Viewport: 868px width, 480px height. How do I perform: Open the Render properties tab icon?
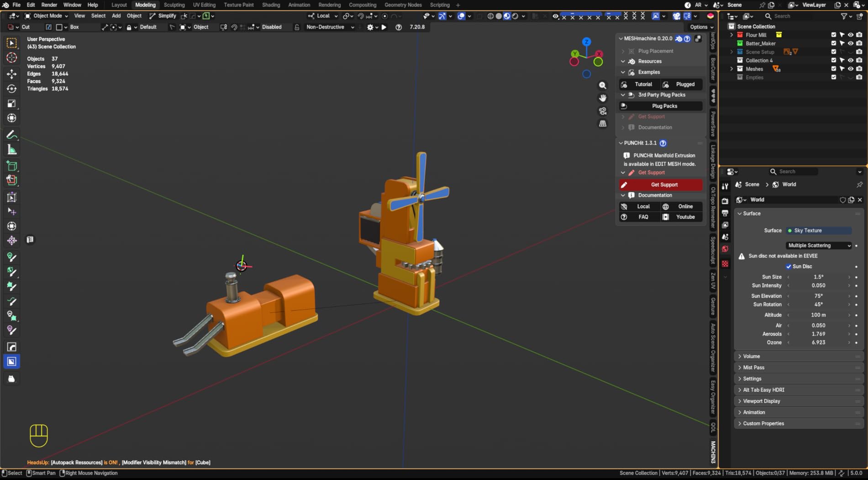pyautogui.click(x=725, y=201)
